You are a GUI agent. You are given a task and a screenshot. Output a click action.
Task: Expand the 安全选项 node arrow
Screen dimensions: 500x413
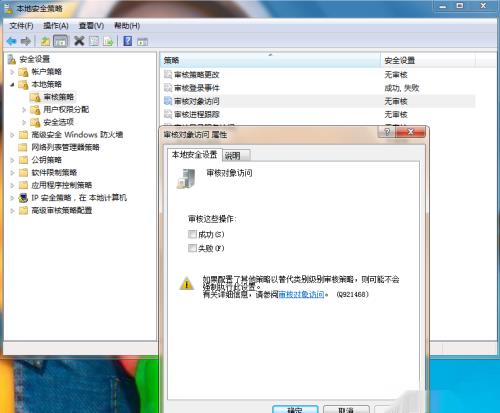click(x=24, y=122)
